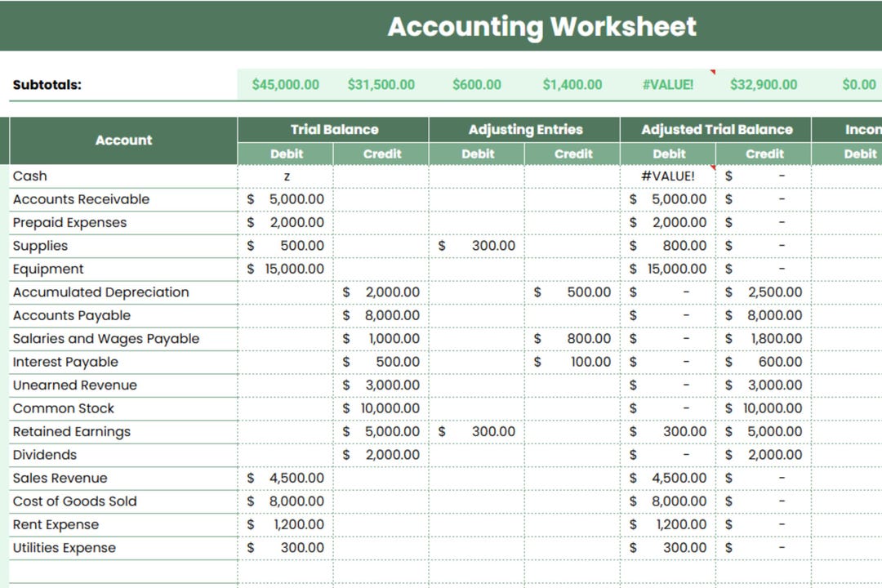Screen dimensions: 882x588
Task: Select the Interest Payable label
Action: tap(65, 363)
